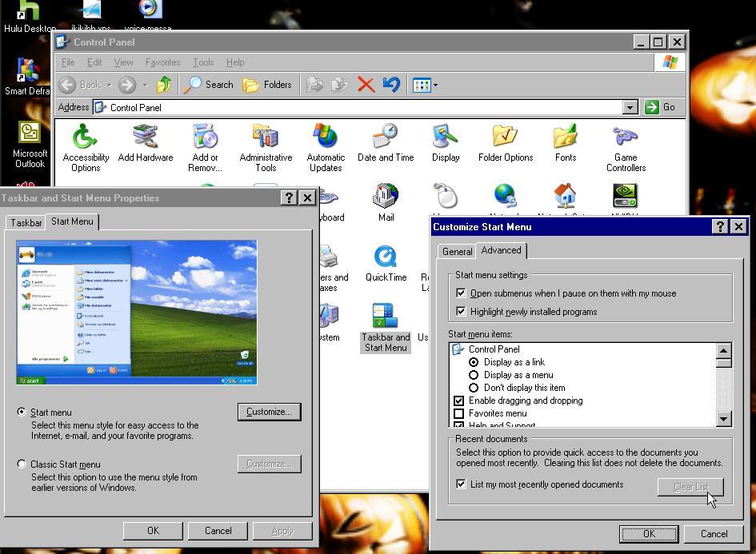Open the File menu
The width and height of the screenshot is (756, 554).
coord(68,62)
